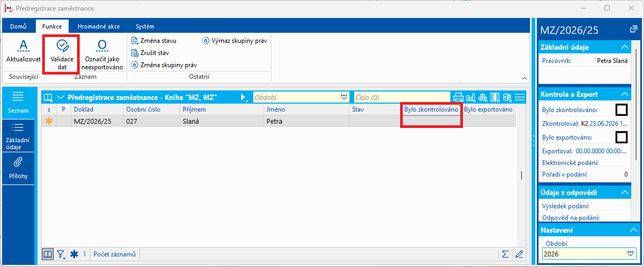The height and width of the screenshot is (267, 644).
Task: Switch to the Základní údaje side tab
Action: tap(18, 136)
